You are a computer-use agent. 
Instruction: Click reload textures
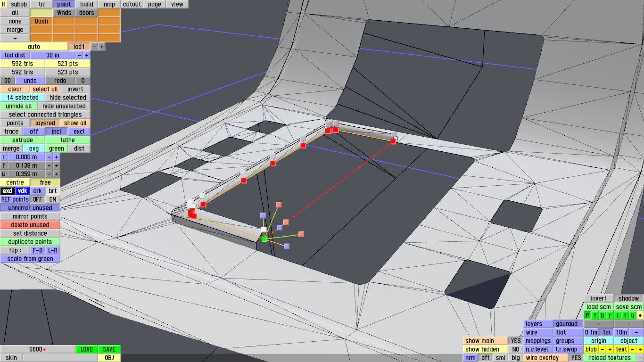pyautogui.click(x=610, y=358)
